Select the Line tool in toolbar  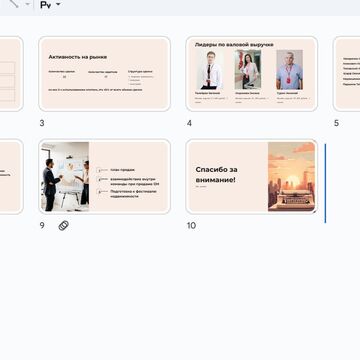pyautogui.click(x=14, y=3)
